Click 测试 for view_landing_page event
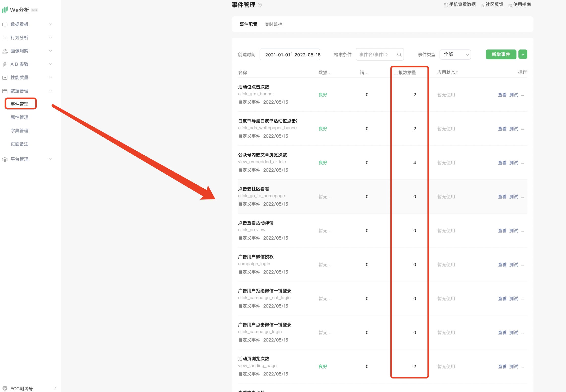 point(513,367)
